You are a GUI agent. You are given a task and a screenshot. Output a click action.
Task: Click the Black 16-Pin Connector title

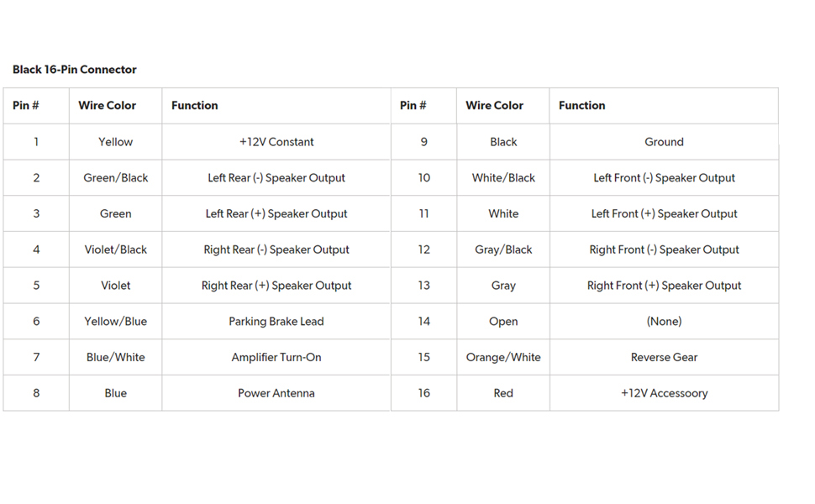(x=75, y=70)
